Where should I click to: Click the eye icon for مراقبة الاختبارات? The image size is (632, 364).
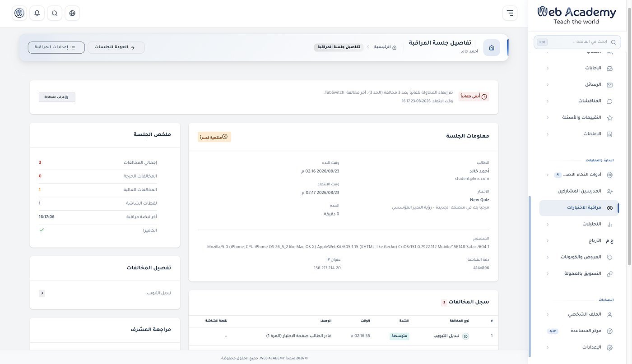pos(609,208)
